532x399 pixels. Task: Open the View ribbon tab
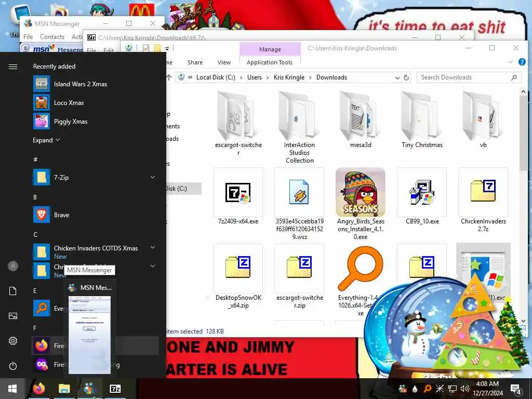click(x=224, y=62)
